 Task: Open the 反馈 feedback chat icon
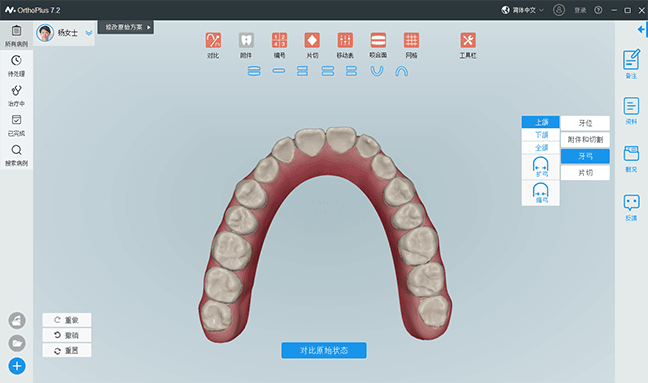tap(631, 207)
